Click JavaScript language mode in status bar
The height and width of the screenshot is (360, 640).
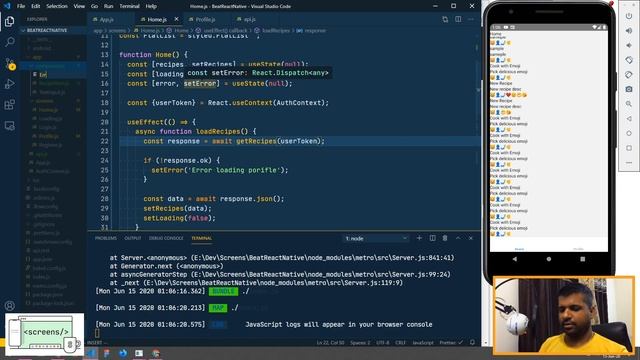pos(423,342)
